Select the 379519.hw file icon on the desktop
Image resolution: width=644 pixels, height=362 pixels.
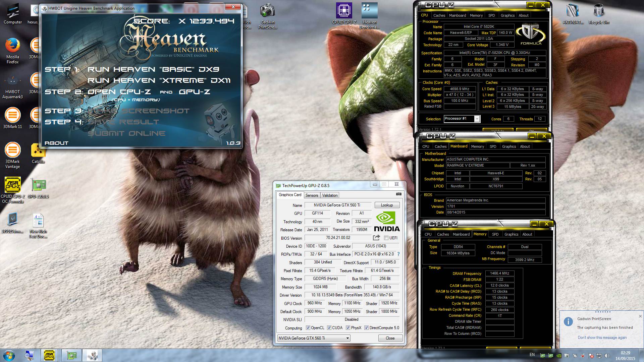tap(13, 223)
